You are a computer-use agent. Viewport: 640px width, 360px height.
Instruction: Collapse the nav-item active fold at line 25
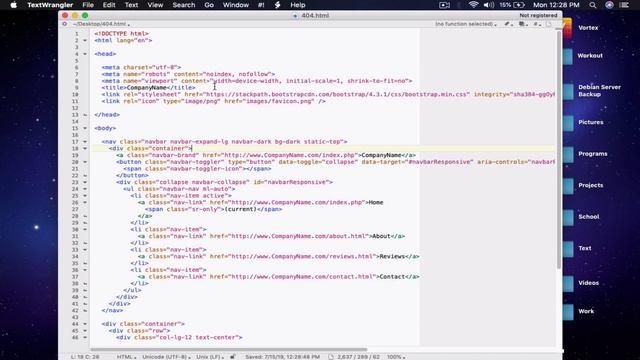85,196
